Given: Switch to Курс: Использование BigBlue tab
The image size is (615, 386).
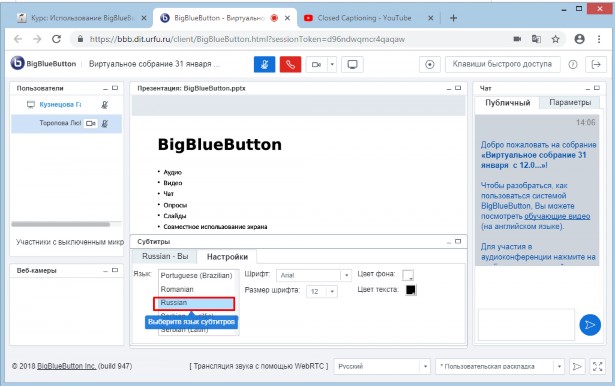Looking at the screenshot, I should (x=82, y=18).
